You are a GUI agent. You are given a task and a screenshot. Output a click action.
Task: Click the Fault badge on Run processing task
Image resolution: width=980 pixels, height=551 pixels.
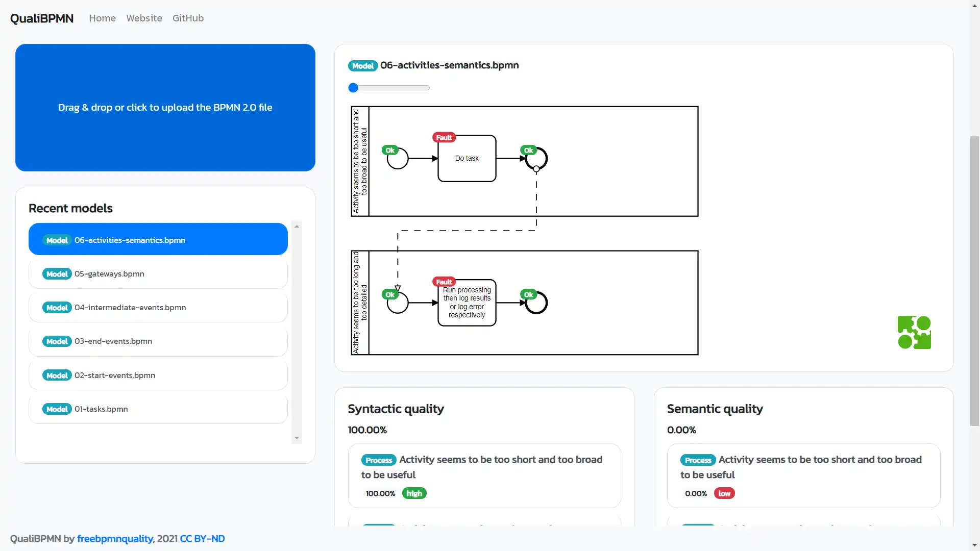point(444,282)
